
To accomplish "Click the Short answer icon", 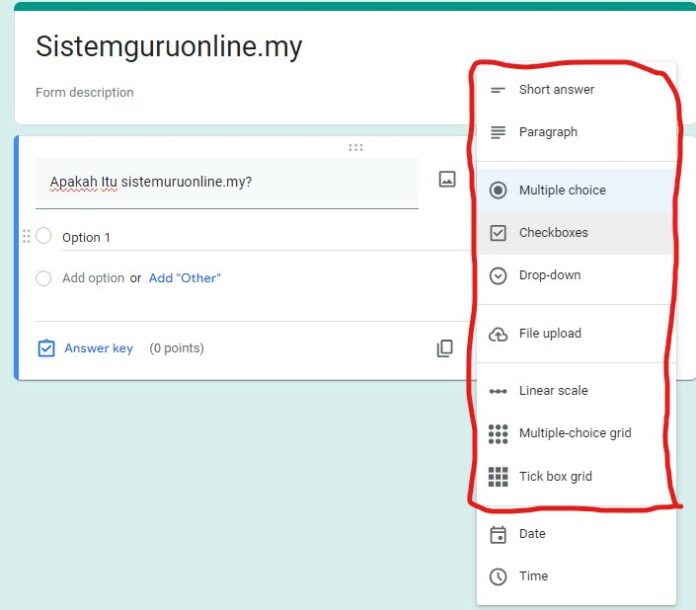I will click(x=498, y=90).
